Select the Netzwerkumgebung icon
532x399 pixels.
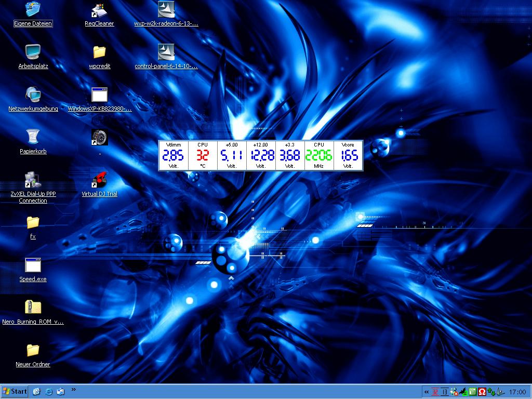tap(33, 95)
